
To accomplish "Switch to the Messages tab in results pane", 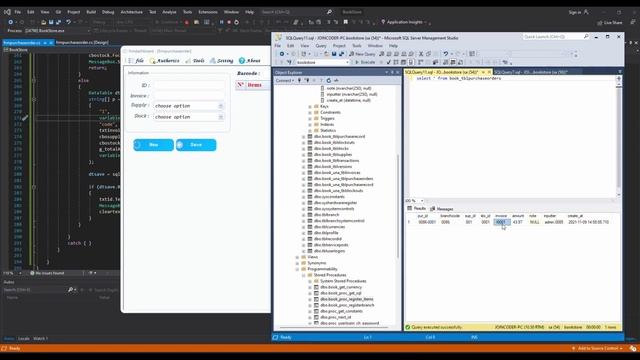I will pos(442,209).
